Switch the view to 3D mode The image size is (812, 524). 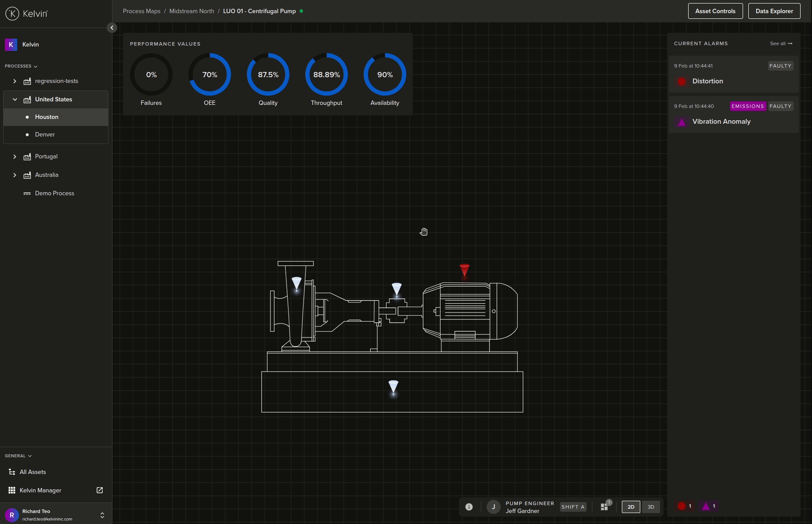click(650, 507)
